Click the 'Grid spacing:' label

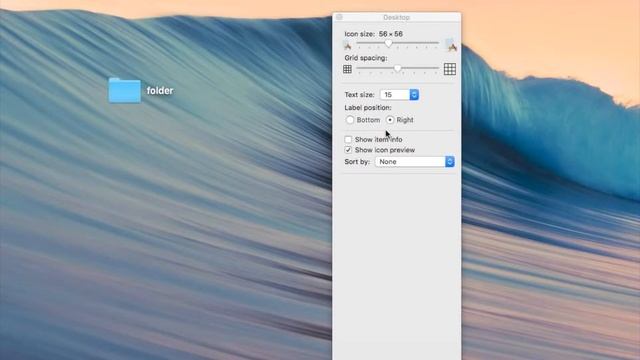[x=366, y=58]
